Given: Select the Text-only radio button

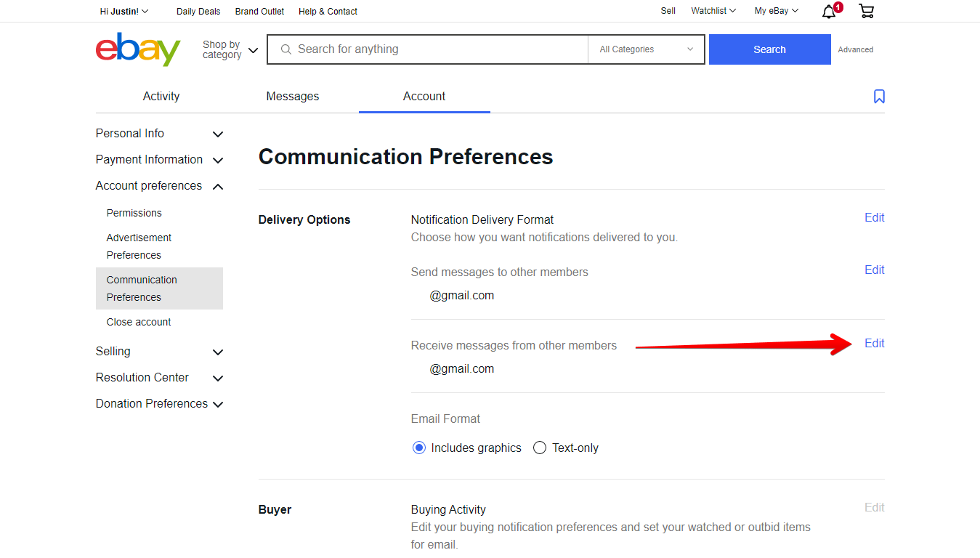Looking at the screenshot, I should tap(540, 448).
